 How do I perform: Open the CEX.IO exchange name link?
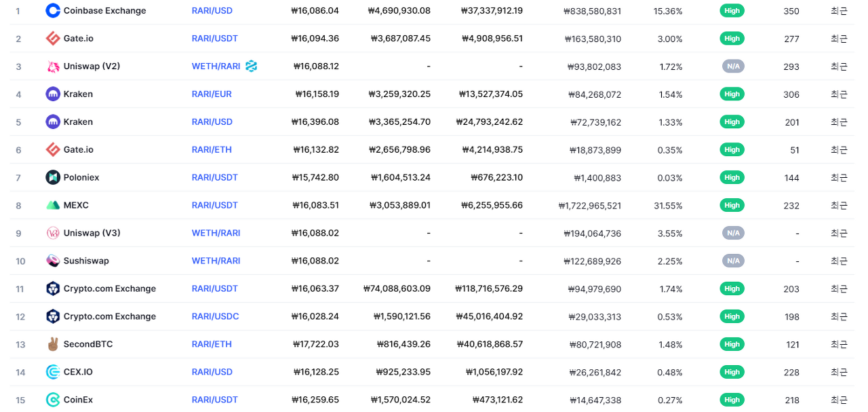point(78,373)
